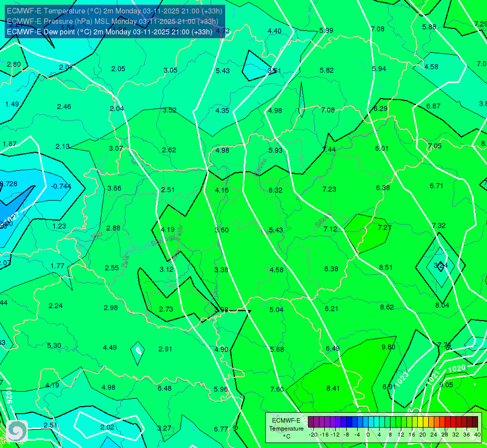Screen dimensions: 487x448
Task: Click the map value '7.12'
Action: [330, 229]
